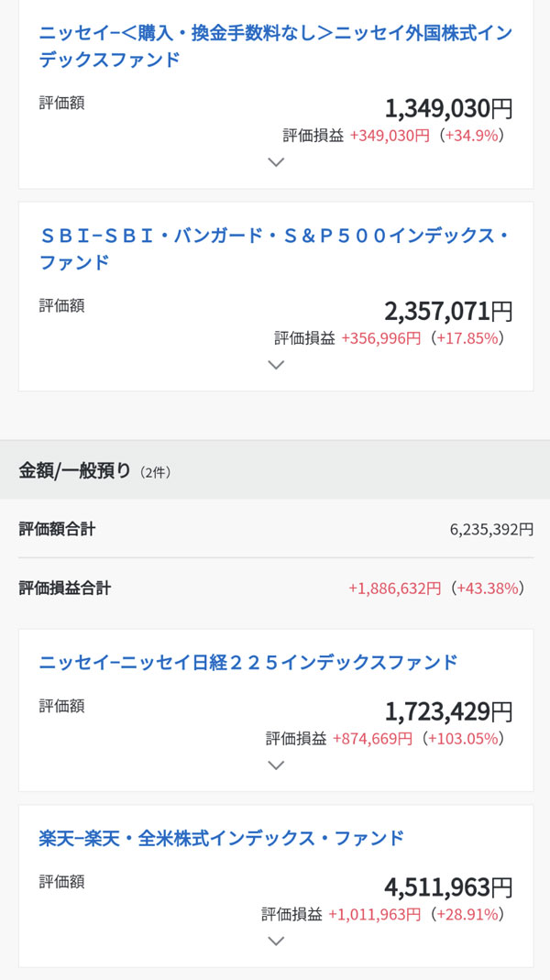Open ニッセイ日経225インデックスファンド link

coord(248,662)
